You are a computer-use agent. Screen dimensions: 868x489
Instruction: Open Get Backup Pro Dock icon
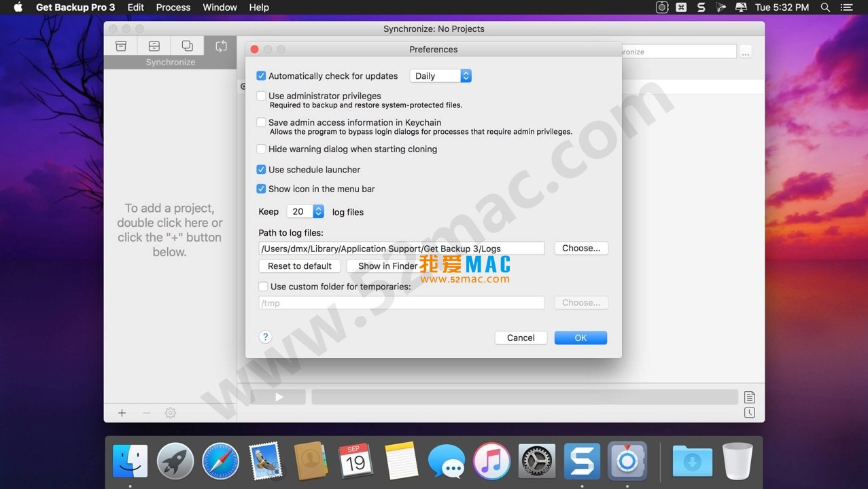click(x=627, y=461)
